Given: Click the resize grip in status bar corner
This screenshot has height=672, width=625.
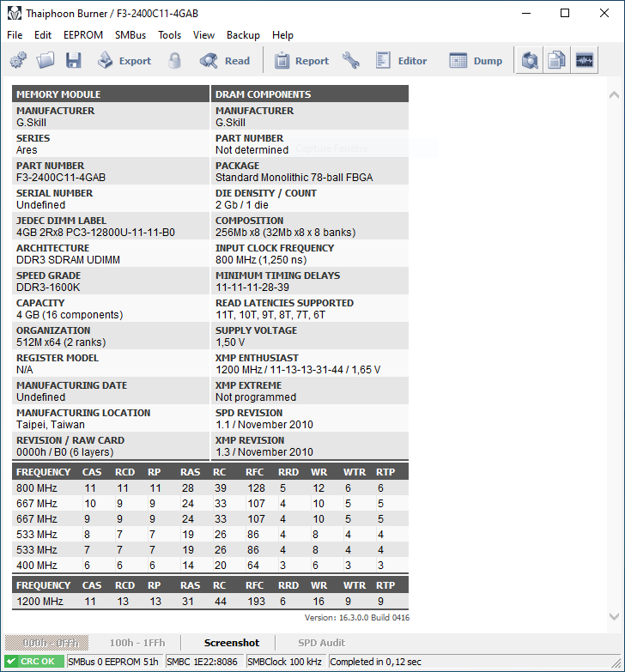Looking at the screenshot, I should coord(616,663).
